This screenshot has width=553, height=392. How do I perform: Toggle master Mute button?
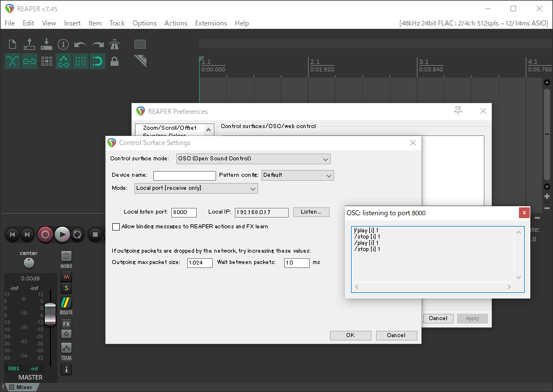click(x=66, y=277)
